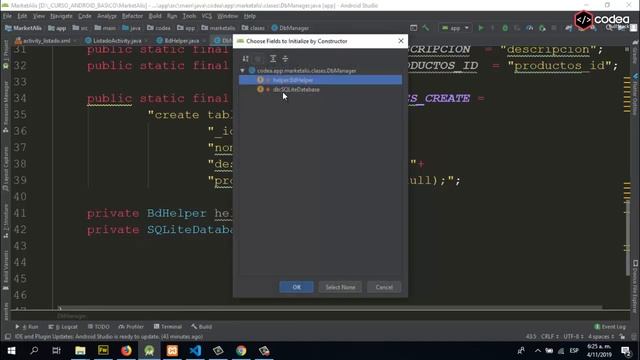Screen dimensions: 640x360
Task: Change the 4 spaces indent setting
Action: 601,337
